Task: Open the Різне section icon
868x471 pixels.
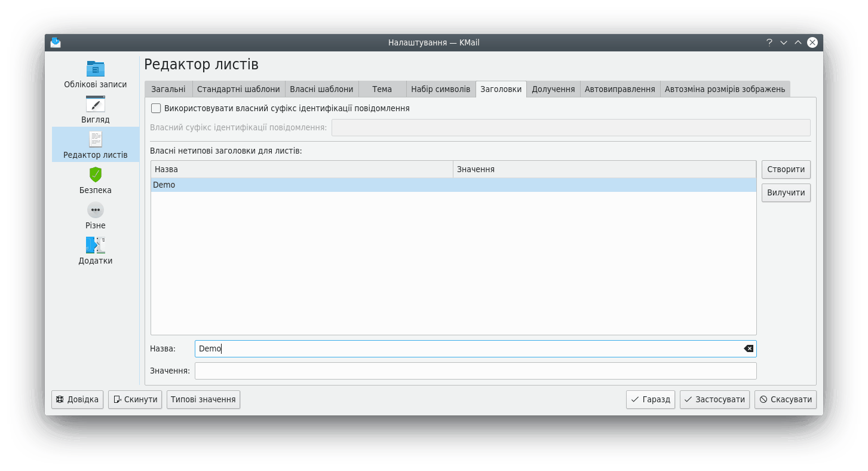Action: 96,210
